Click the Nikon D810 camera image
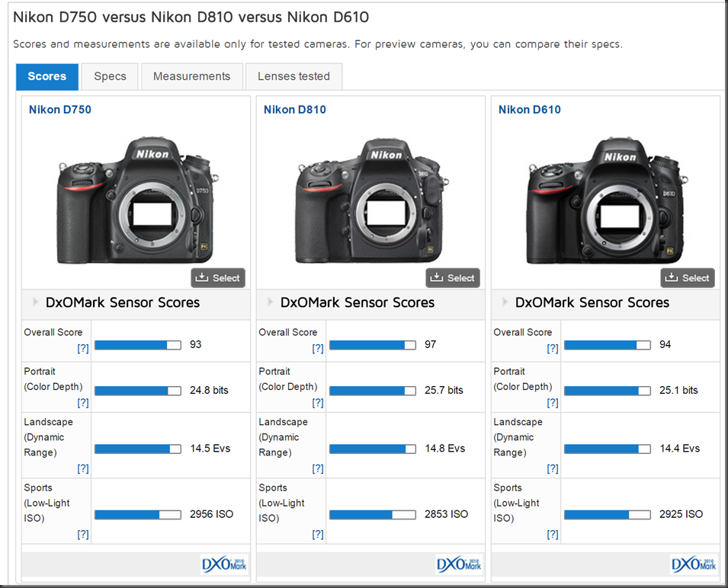The height and width of the screenshot is (588, 728). pos(372,200)
